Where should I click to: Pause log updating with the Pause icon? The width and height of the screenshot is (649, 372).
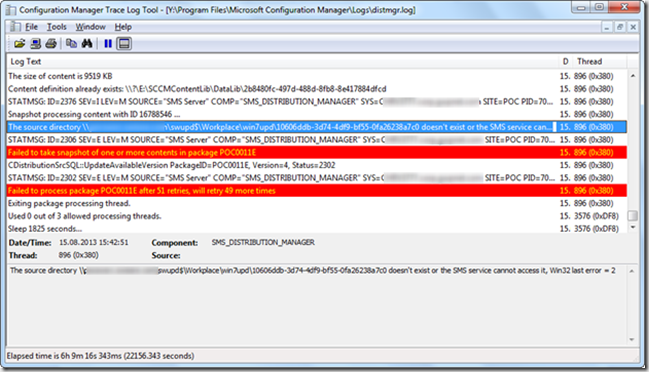[108, 43]
